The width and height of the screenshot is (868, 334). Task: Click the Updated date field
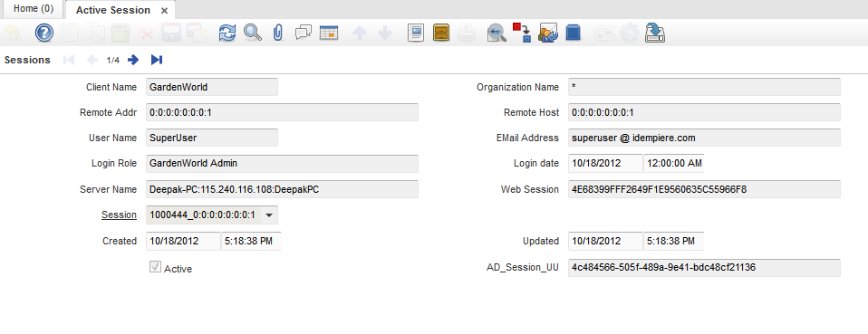[x=605, y=241]
